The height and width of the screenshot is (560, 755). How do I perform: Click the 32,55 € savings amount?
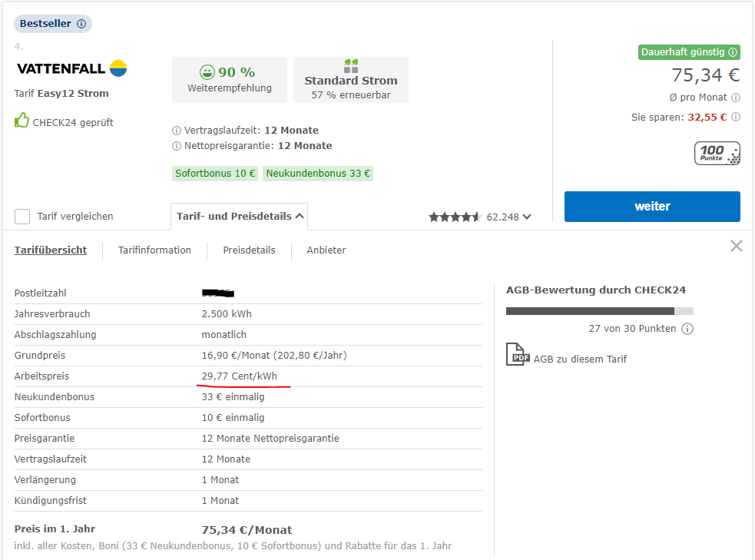tap(707, 117)
